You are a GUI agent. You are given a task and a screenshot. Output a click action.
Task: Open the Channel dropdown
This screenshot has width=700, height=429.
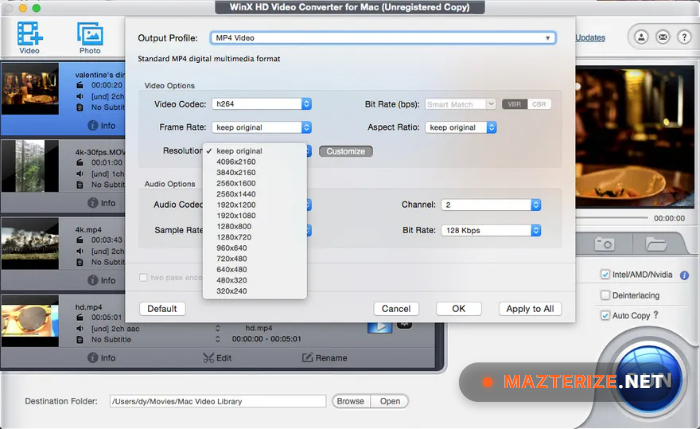click(x=491, y=205)
